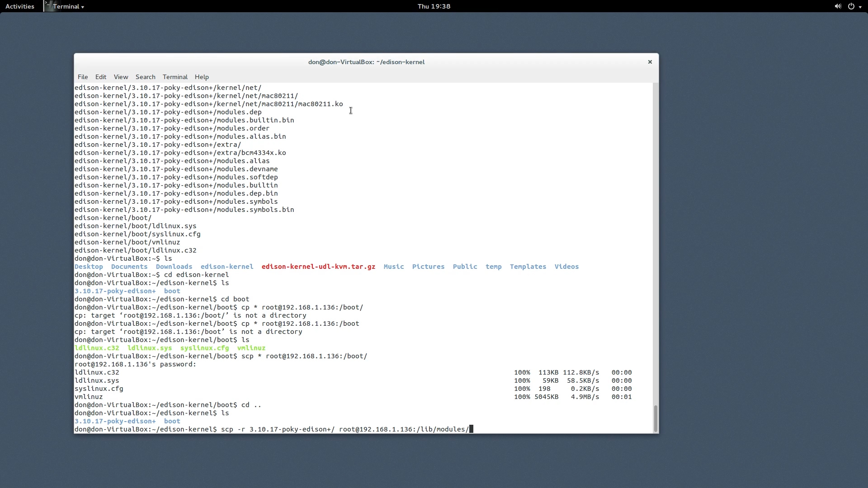
Task: Click the power icon top-right
Action: pyautogui.click(x=851, y=6)
